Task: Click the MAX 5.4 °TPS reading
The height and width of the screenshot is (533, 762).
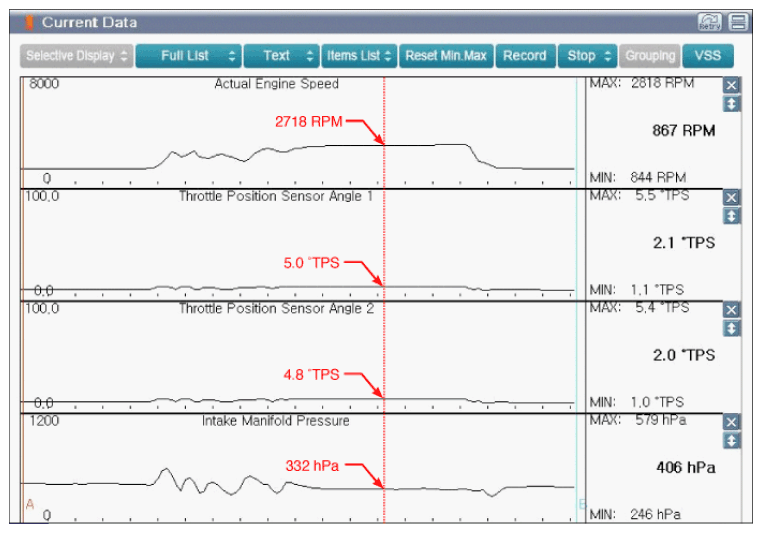Action: click(640, 308)
